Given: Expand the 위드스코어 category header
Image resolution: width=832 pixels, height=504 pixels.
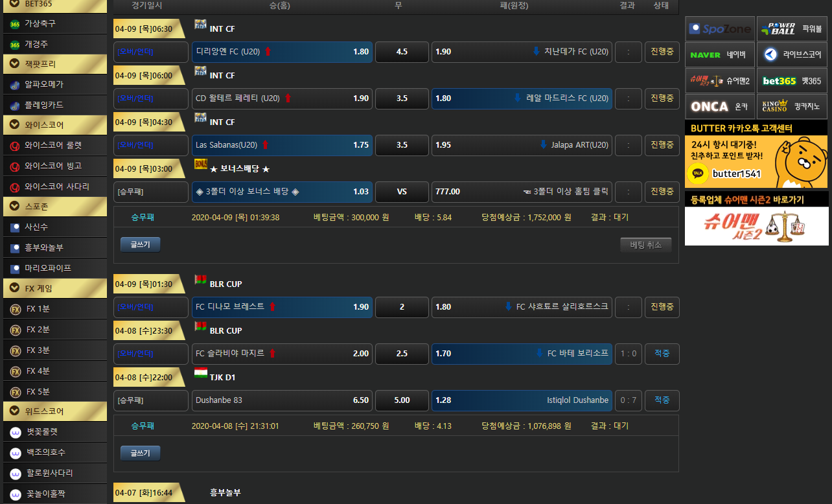Looking at the screenshot, I should pos(15,411).
